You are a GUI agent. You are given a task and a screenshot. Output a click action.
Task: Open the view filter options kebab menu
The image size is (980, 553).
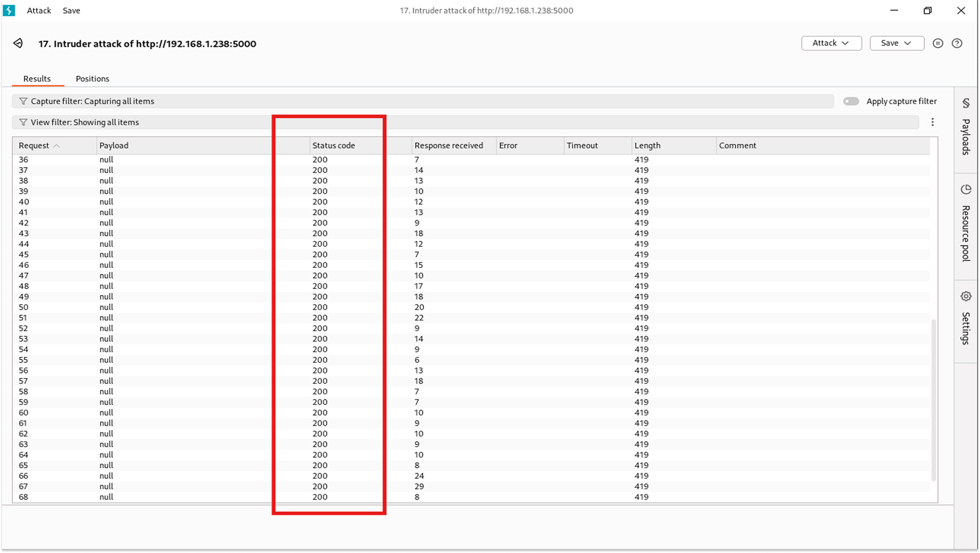[933, 122]
